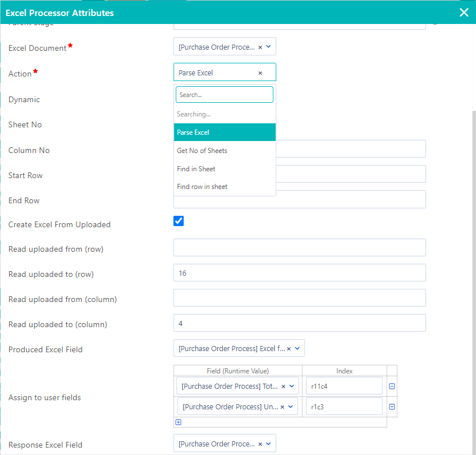This screenshot has height=455, width=476.
Task: Click the Read uploaded to (row) field showing 16
Action: (299, 272)
